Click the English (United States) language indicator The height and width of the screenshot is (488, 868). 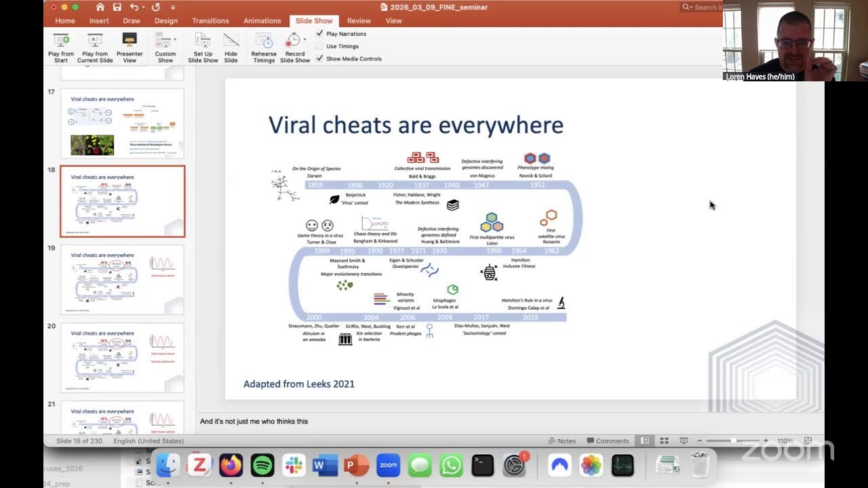click(149, 441)
